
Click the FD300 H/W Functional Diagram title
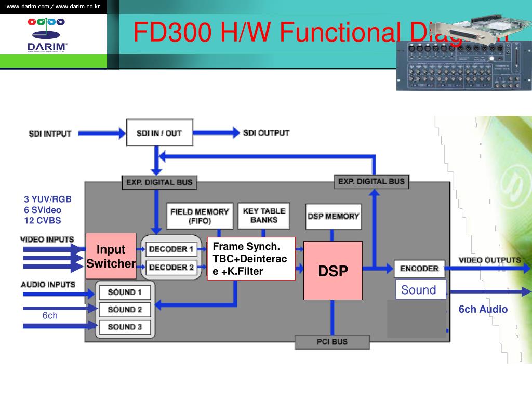coord(321,32)
